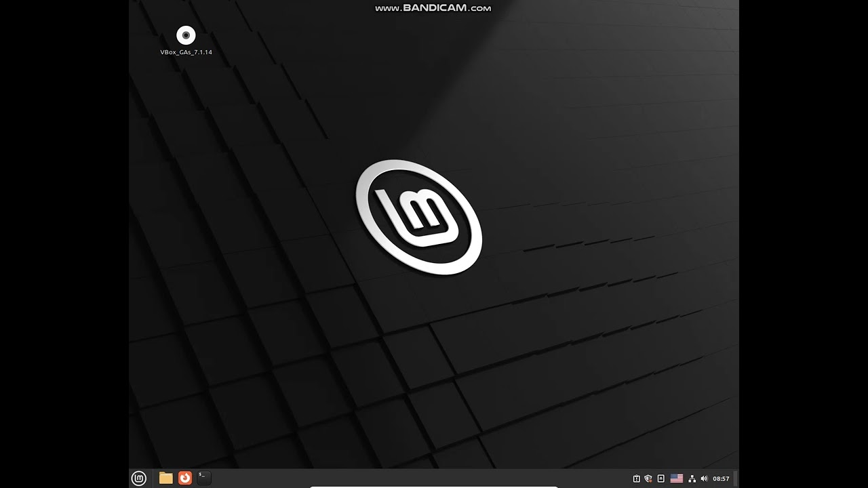Image resolution: width=868 pixels, height=488 pixels.
Task: Click the show desktop panel corner
Action: (x=736, y=479)
